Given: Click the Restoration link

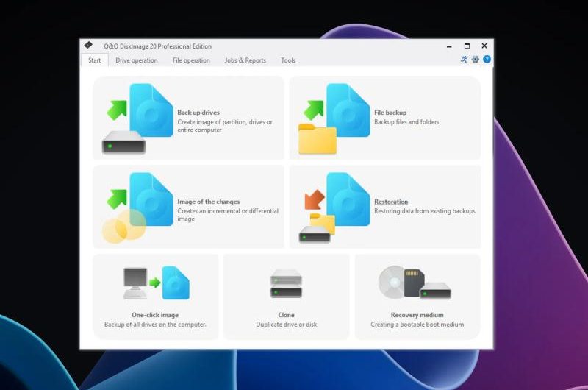Looking at the screenshot, I should [391, 202].
